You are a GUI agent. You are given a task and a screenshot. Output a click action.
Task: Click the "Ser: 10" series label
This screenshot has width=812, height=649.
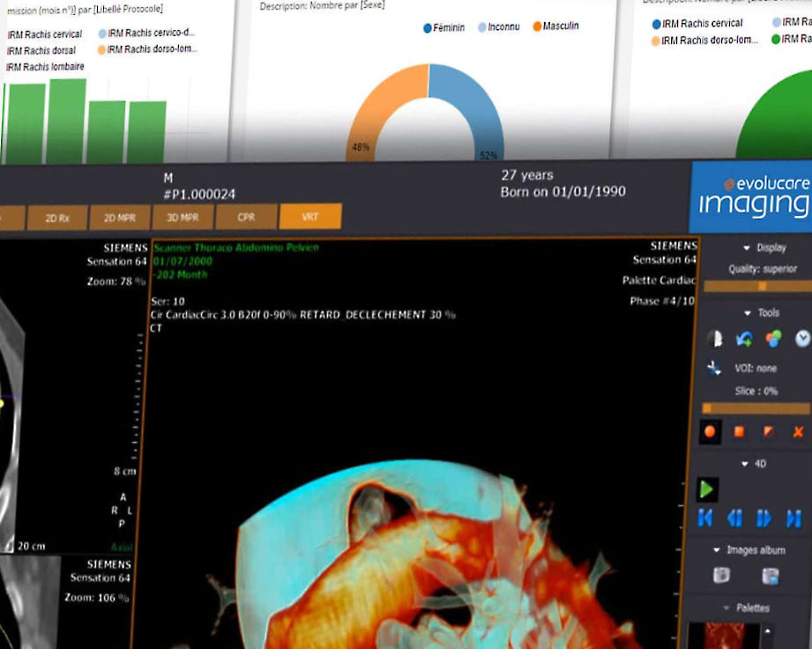coord(168,302)
